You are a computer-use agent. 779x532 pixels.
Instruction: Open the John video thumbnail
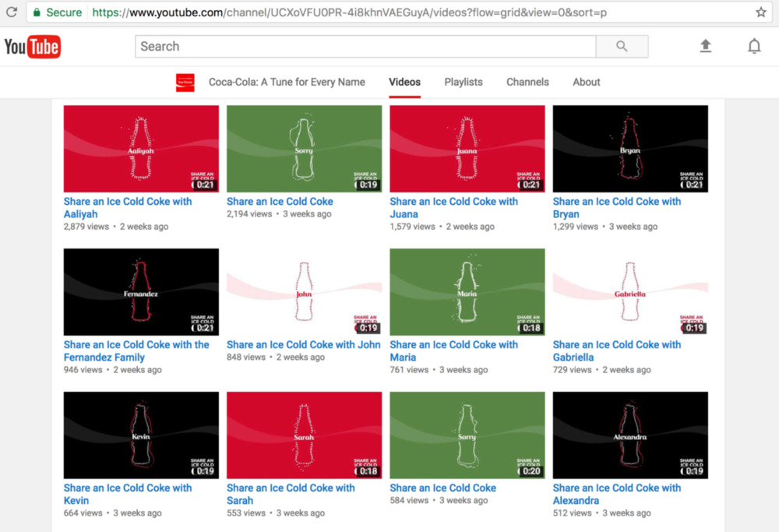coord(304,292)
